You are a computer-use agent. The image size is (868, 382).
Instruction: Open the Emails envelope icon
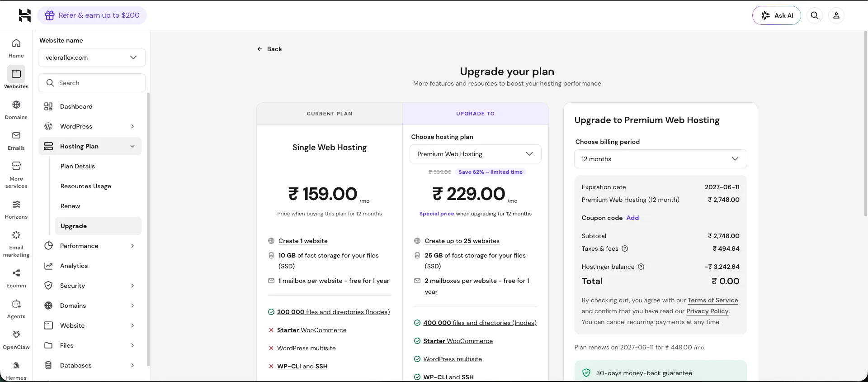[16, 135]
